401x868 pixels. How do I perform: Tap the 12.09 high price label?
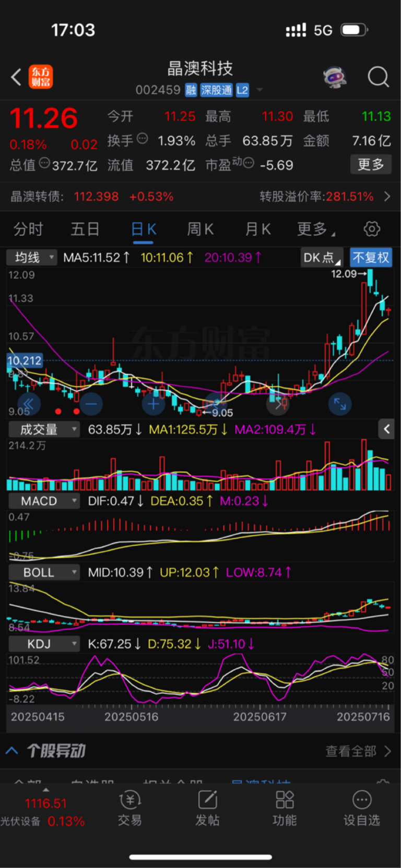pos(344,274)
